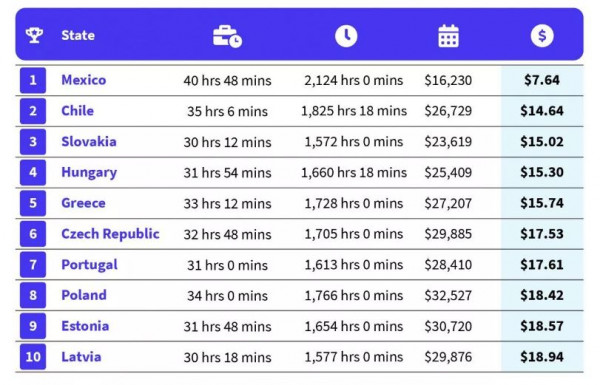Viewport: 600px width, 385px height.
Task: Open the Mexico country link
Action: (x=84, y=80)
